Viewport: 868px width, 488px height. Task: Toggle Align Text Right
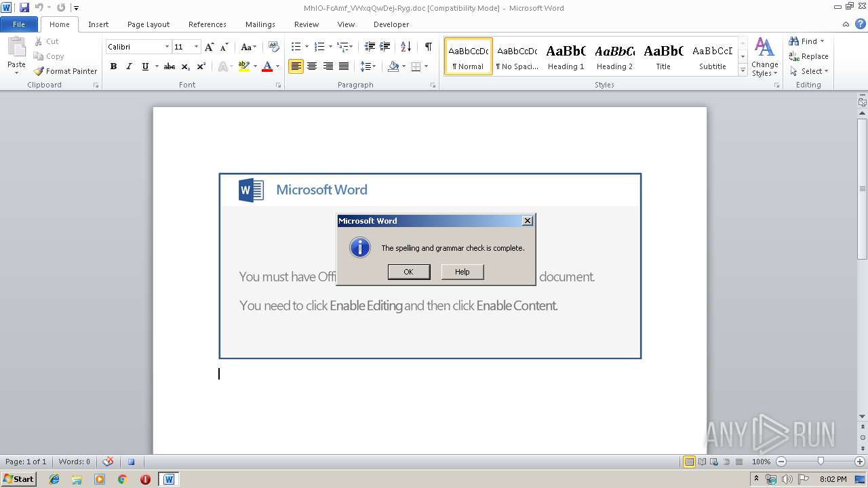tap(328, 66)
